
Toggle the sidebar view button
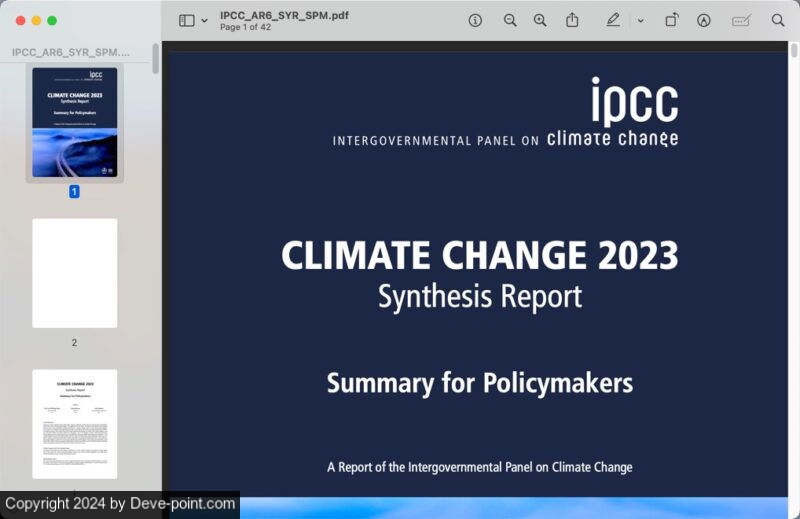(x=187, y=20)
